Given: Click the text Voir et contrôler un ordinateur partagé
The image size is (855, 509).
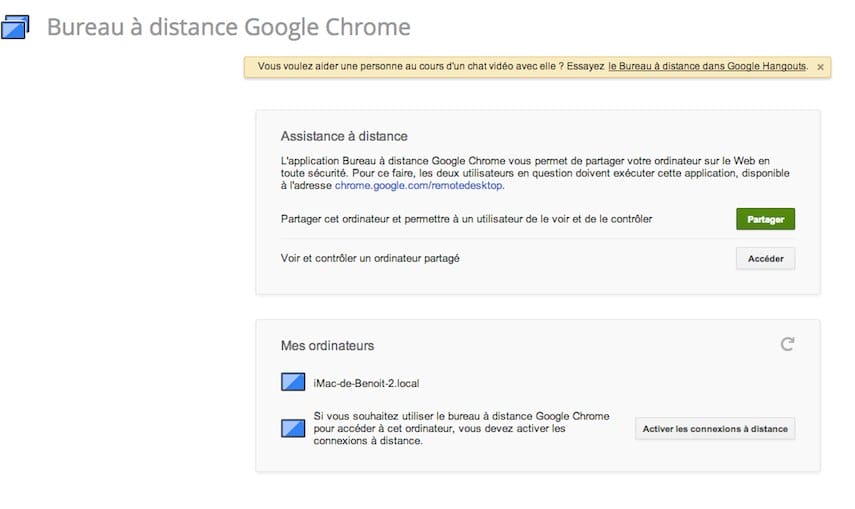Looking at the screenshot, I should [370, 259].
